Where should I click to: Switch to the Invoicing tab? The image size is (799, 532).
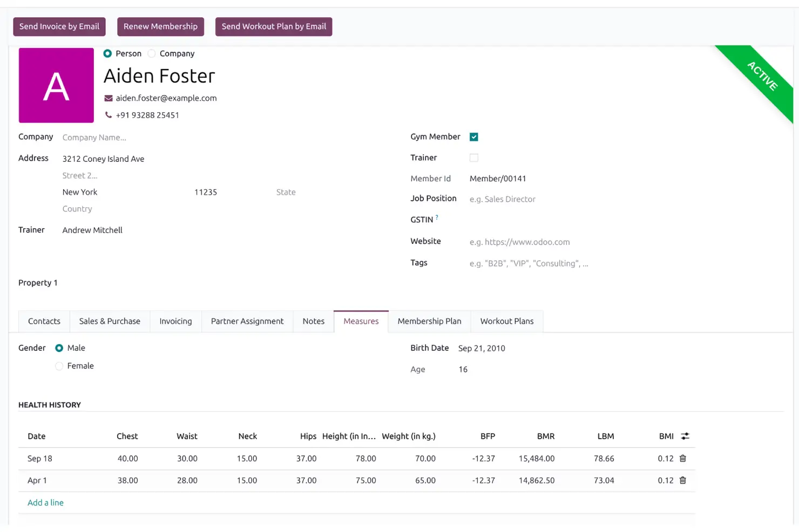(x=175, y=321)
